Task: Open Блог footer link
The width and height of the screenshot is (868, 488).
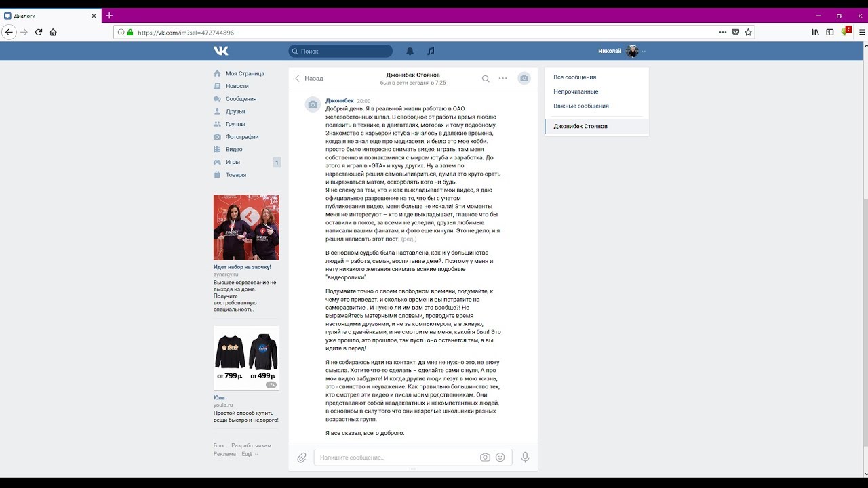Action: click(220, 445)
